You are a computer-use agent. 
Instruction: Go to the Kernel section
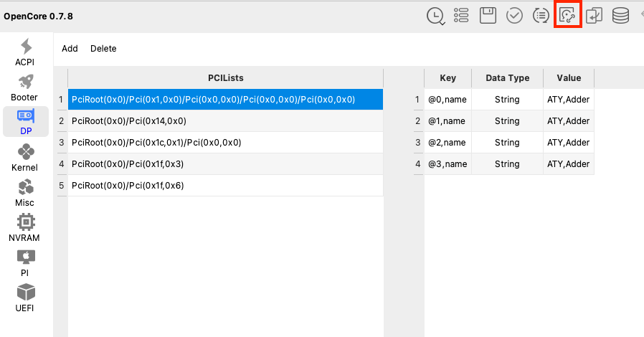click(x=26, y=158)
